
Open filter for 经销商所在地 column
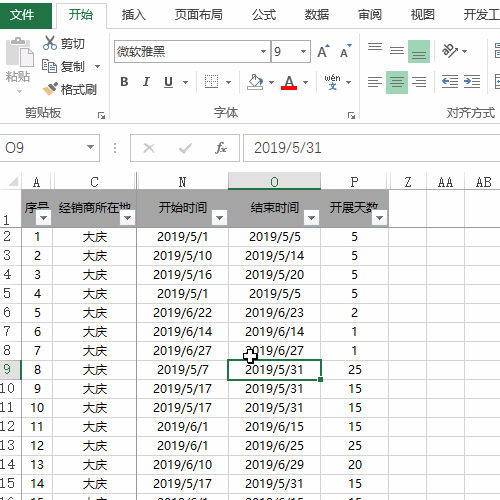click(x=127, y=218)
